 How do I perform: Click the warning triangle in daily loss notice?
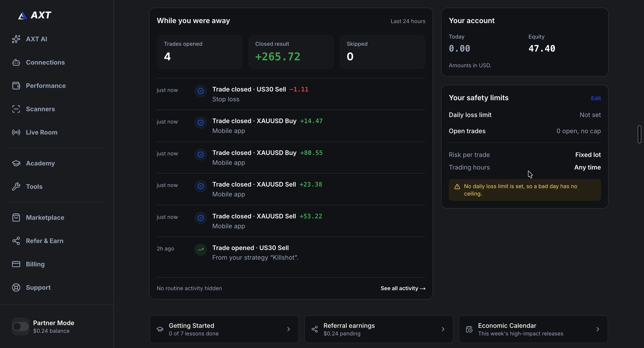point(457,187)
